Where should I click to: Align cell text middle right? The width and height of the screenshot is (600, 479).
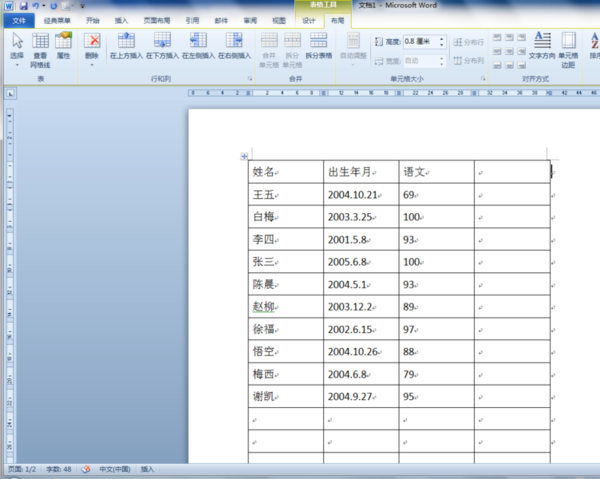[x=522, y=51]
